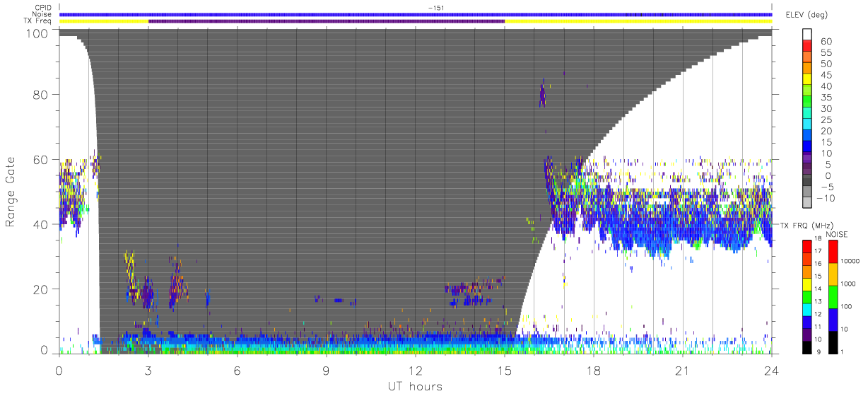This screenshot has width=868, height=401.
Task: Click the -151 CPID value
Action: pos(435,8)
